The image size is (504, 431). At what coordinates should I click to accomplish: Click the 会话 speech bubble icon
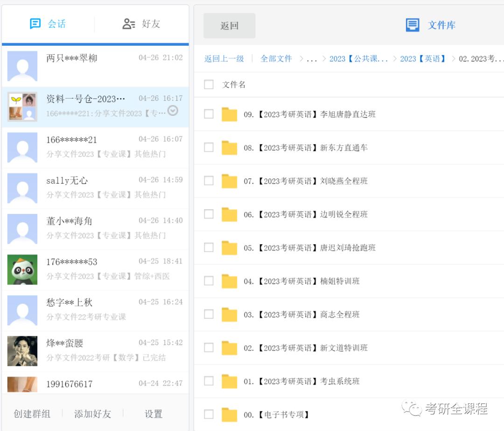pos(35,24)
